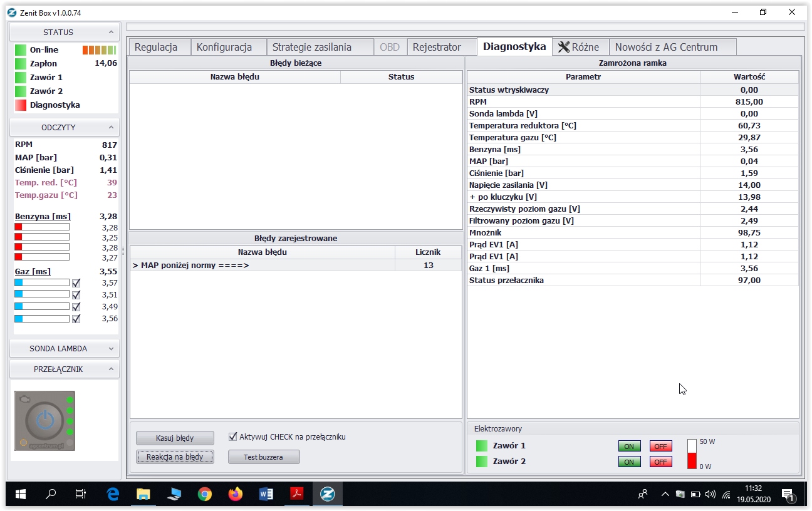This screenshot has height=511, width=812.
Task: Collapse the ODCZYTY panel
Action: [111, 127]
